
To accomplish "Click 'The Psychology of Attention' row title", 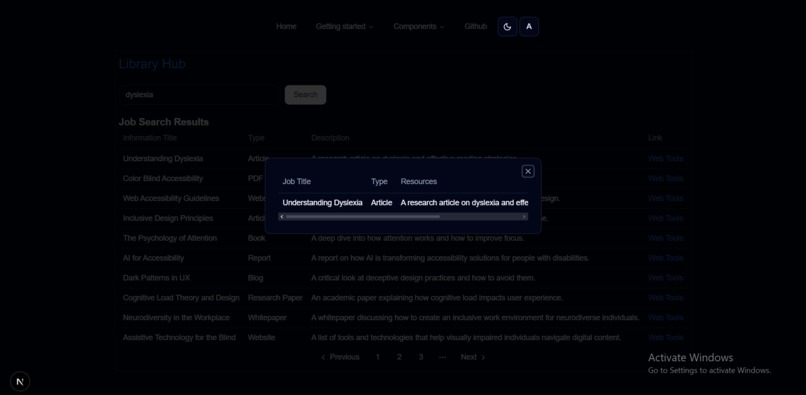I will click(x=170, y=238).
